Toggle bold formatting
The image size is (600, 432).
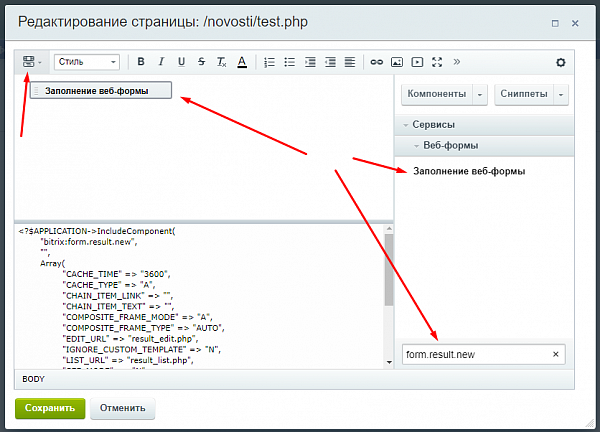pos(141,62)
